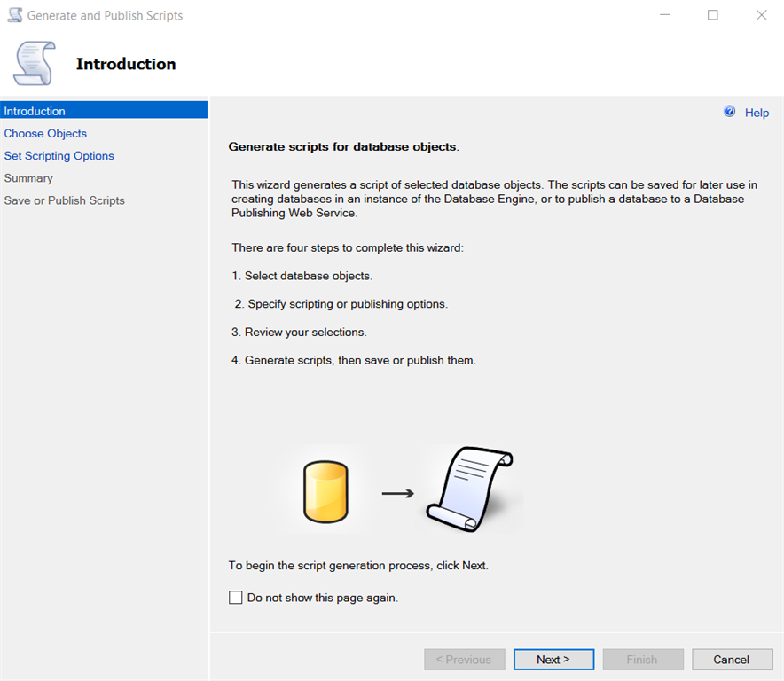
Task: Open the Set Scripting Options step
Action: (59, 155)
